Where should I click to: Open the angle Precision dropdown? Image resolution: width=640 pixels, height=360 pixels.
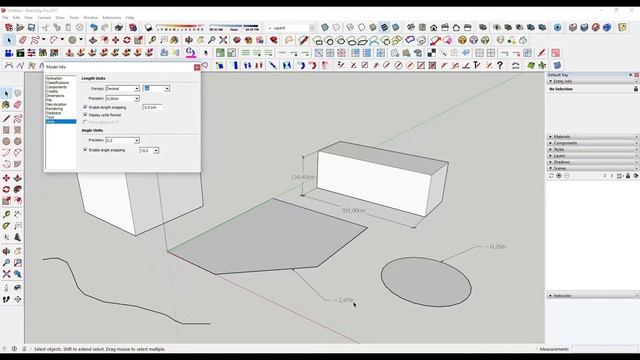pyautogui.click(x=122, y=140)
